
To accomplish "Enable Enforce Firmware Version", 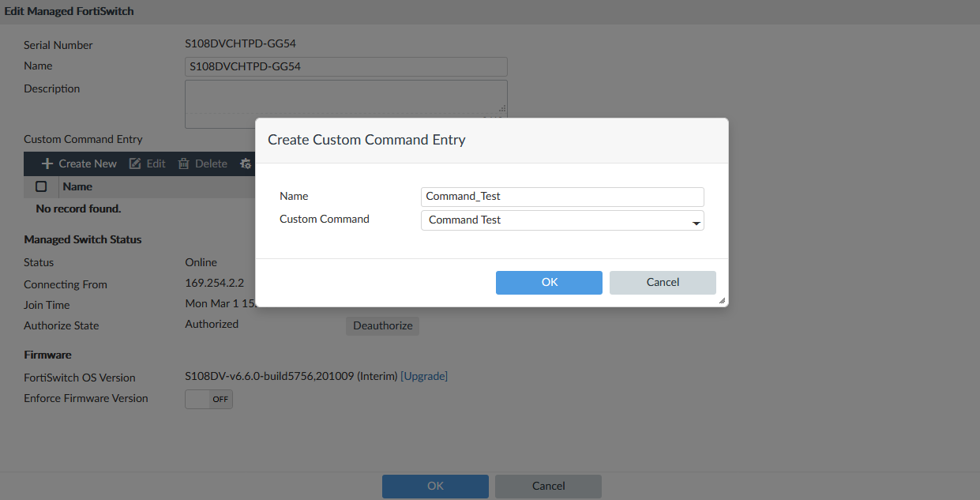I will [208, 399].
